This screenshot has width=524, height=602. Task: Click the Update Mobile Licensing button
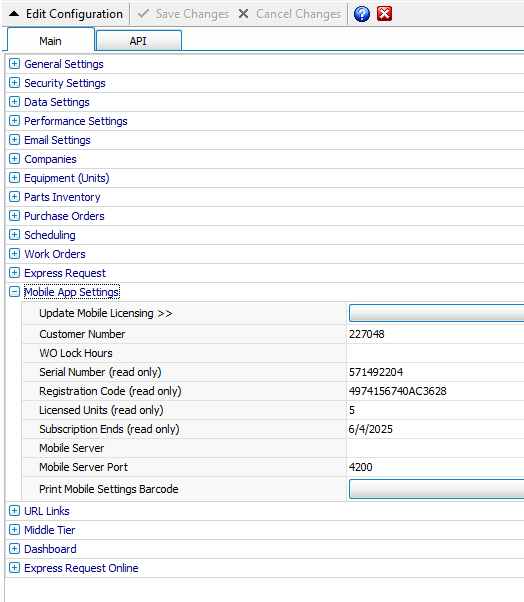click(436, 313)
